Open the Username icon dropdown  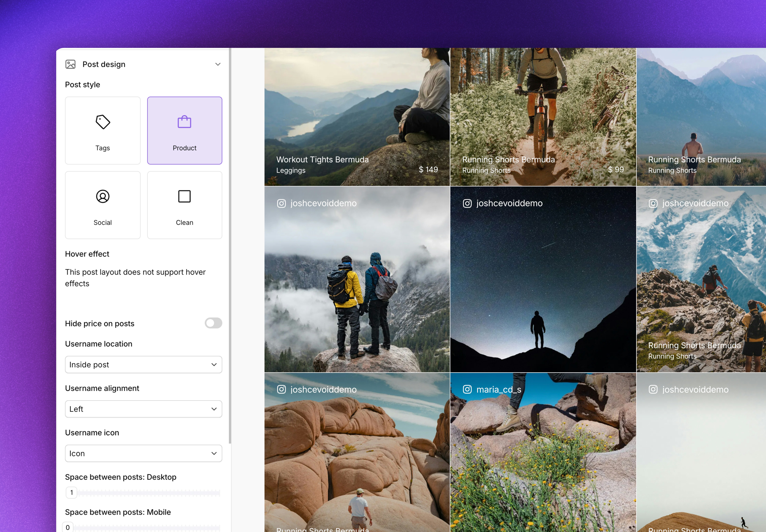click(143, 453)
